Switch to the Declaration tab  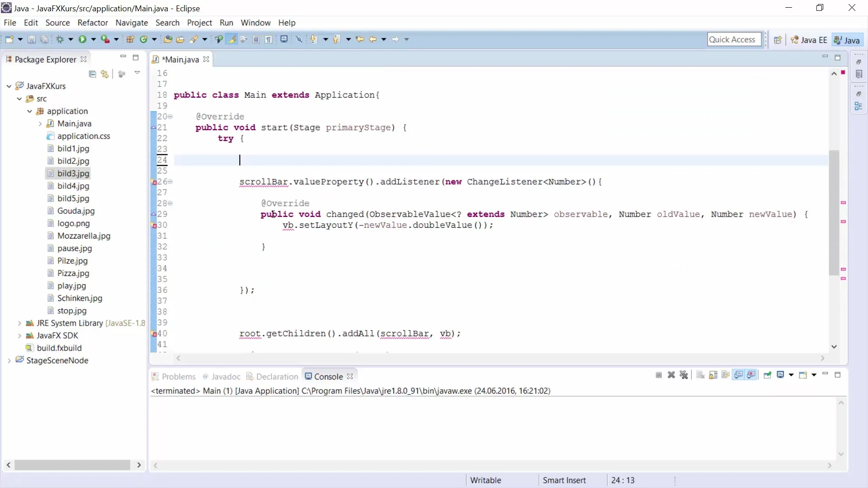click(272, 376)
